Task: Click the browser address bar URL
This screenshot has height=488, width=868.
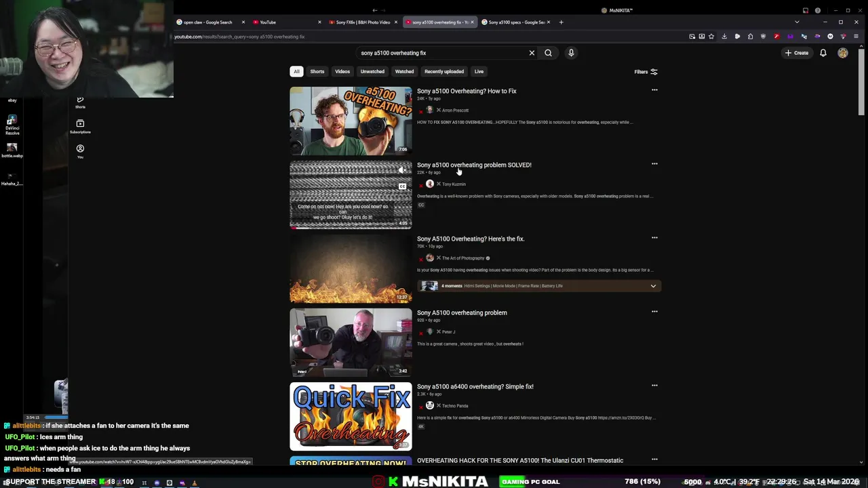Action: click(239, 37)
